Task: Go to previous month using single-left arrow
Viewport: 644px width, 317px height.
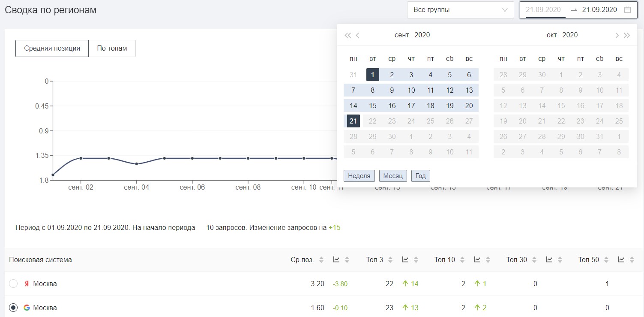Action: pyautogui.click(x=358, y=35)
